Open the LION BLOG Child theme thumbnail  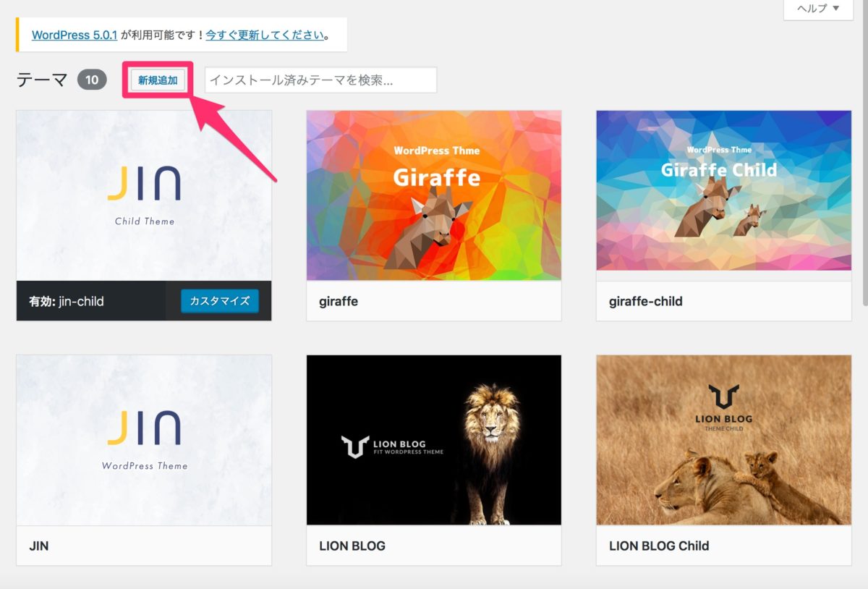724,440
